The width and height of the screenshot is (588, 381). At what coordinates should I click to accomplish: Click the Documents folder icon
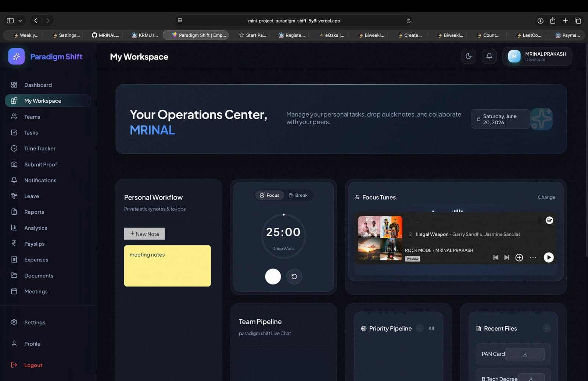(14, 275)
